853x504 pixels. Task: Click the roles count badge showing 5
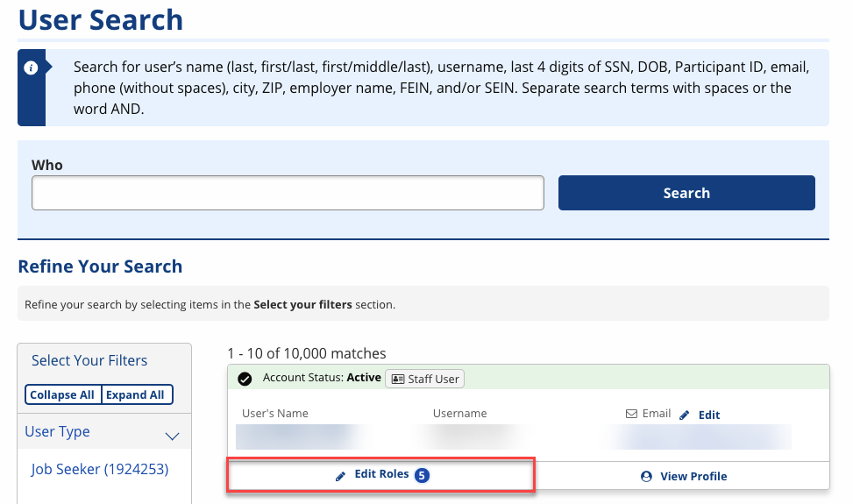pos(422,475)
